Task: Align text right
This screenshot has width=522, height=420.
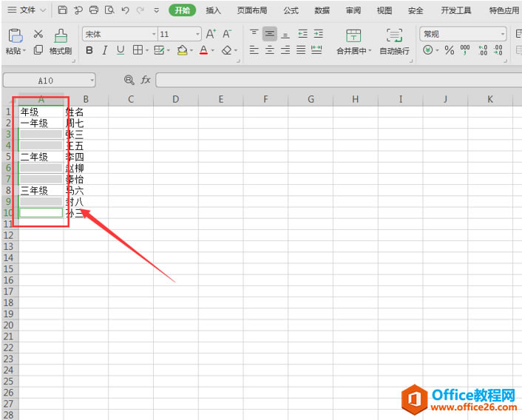Action: tap(285, 50)
